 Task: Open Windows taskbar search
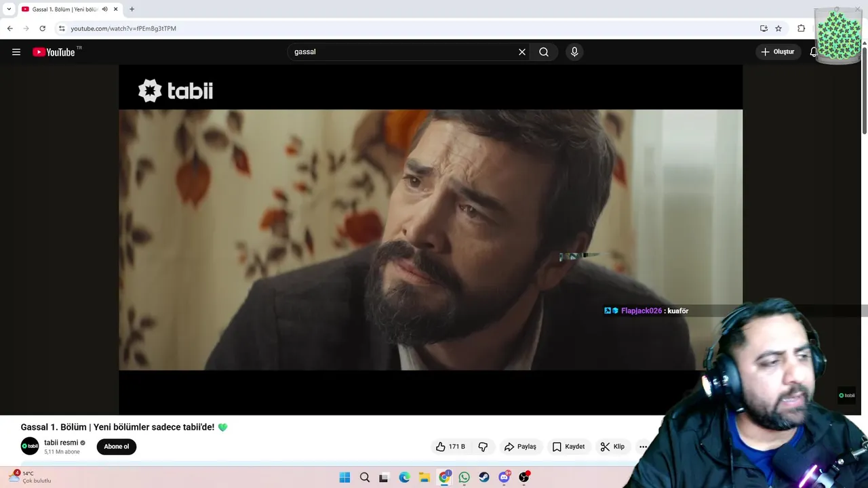(x=365, y=477)
